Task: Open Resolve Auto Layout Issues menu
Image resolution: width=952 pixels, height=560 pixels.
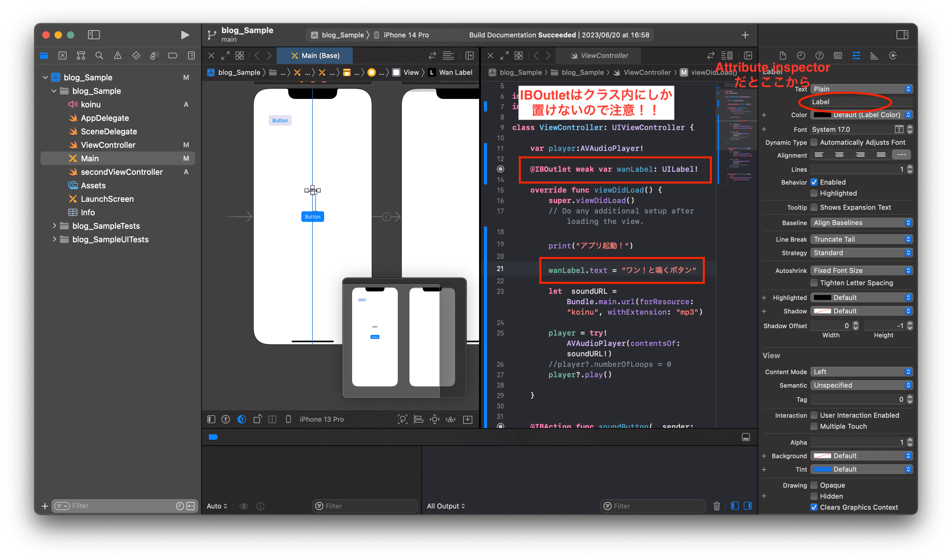Action: pyautogui.click(x=451, y=419)
